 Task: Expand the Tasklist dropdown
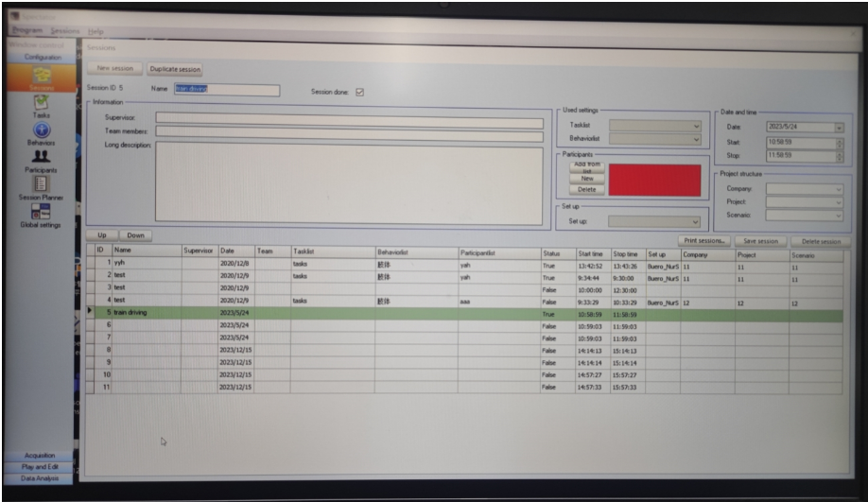tap(697, 126)
